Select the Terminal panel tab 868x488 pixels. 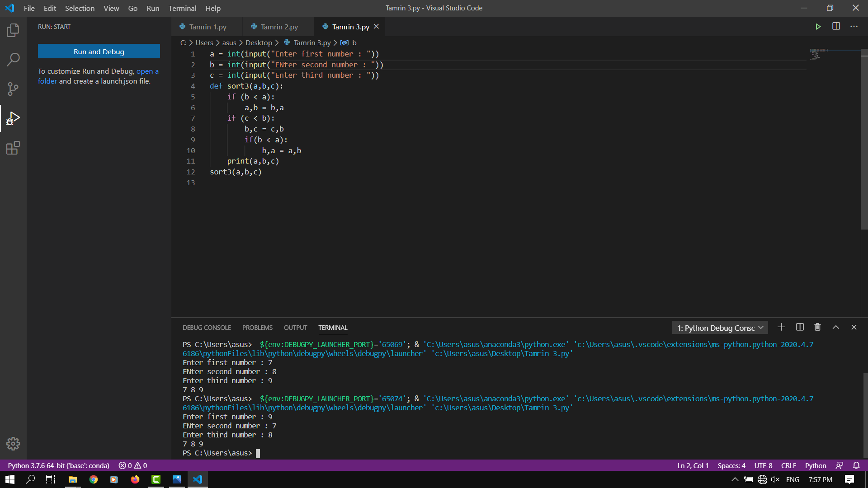(333, 328)
